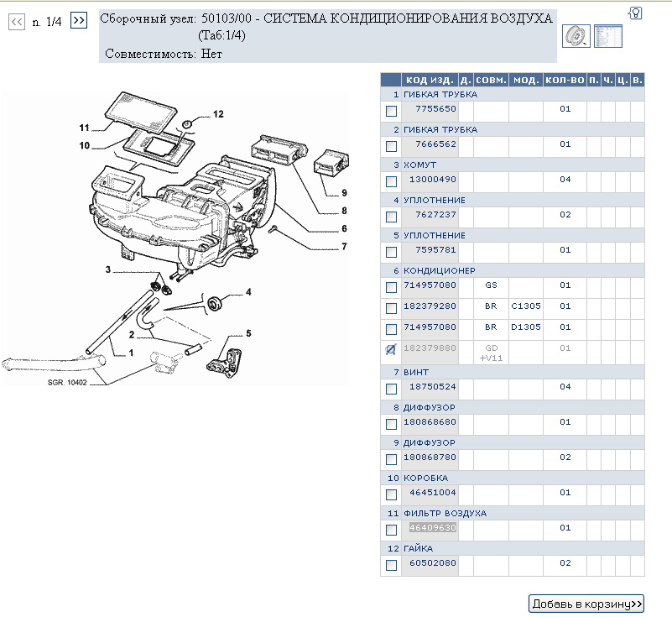This screenshot has height=617, width=672.
Task: Click the crossed-out checkbox for part 182379880
Action: pos(391,349)
